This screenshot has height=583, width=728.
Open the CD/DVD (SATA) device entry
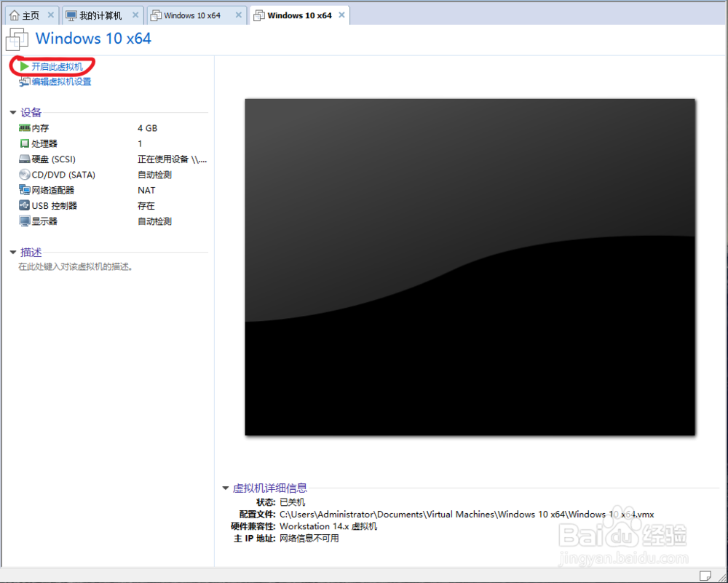pos(63,175)
